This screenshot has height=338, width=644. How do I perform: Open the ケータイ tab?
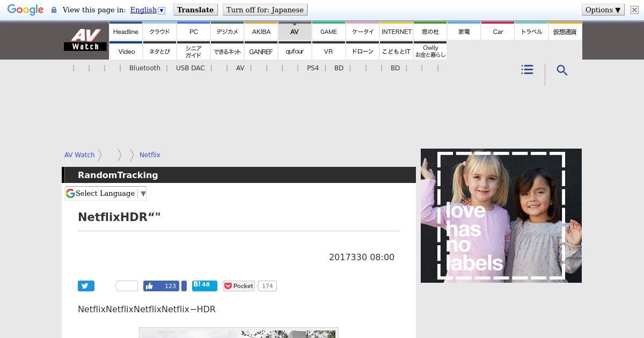coord(362,31)
